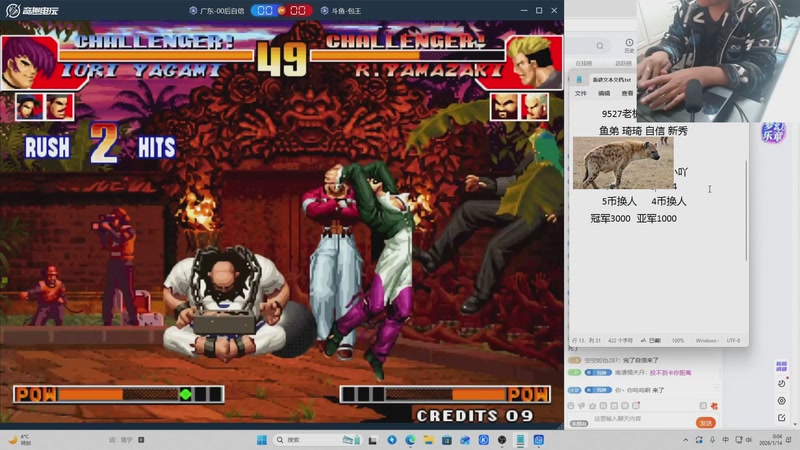The image size is (800, 450).
Task: Click the Notepad document tab 新建文本文档.txt
Action: (611, 80)
